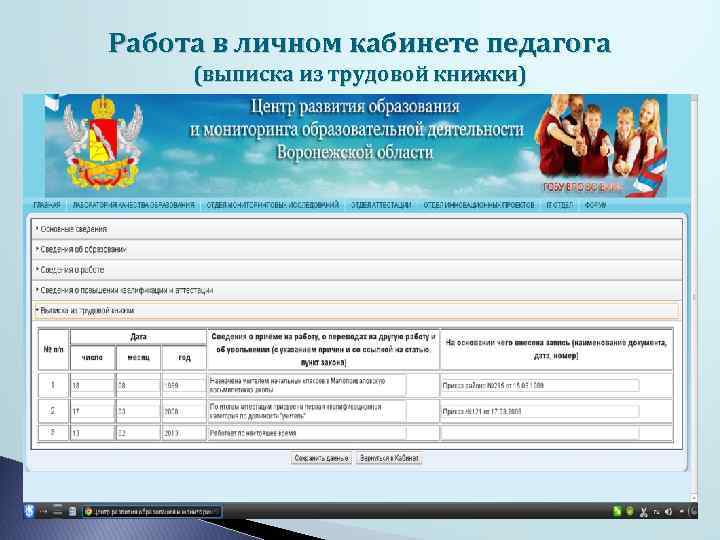Viewport: 720px width, 540px height.
Task: Click the Voronezh coat of arms logo
Action: [x=103, y=143]
